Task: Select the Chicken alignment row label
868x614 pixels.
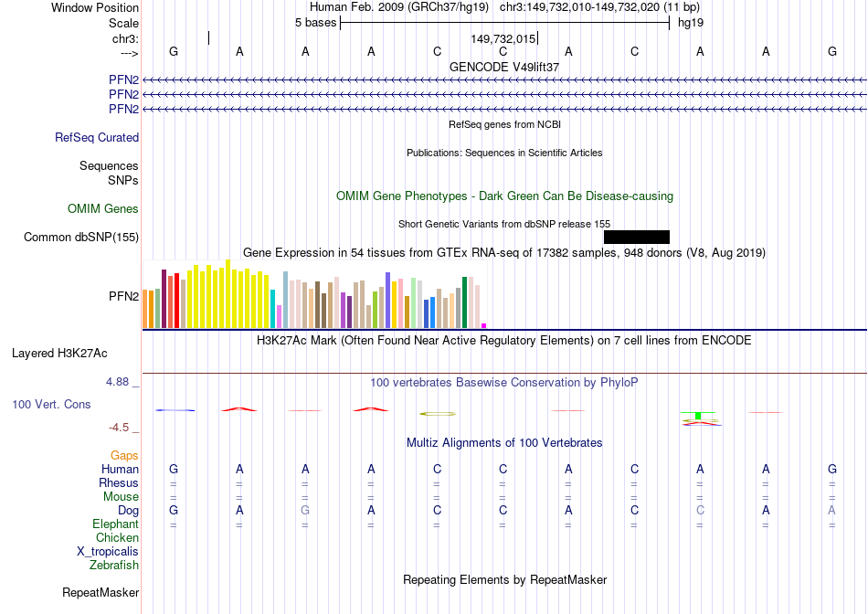Action: click(117, 537)
